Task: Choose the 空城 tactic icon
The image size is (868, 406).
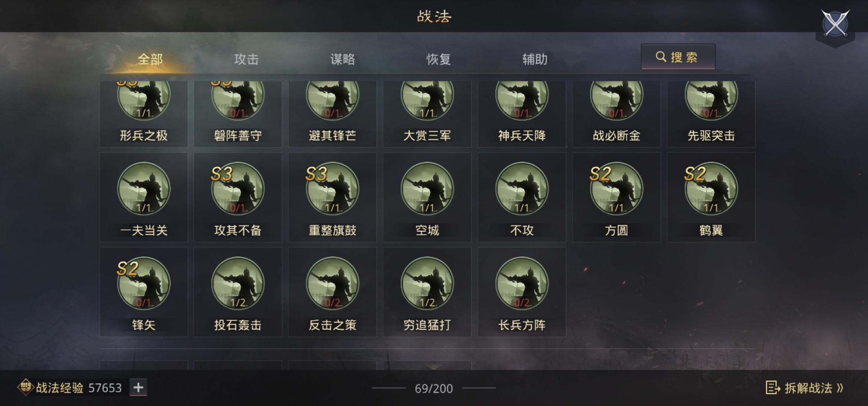Action: [x=427, y=188]
